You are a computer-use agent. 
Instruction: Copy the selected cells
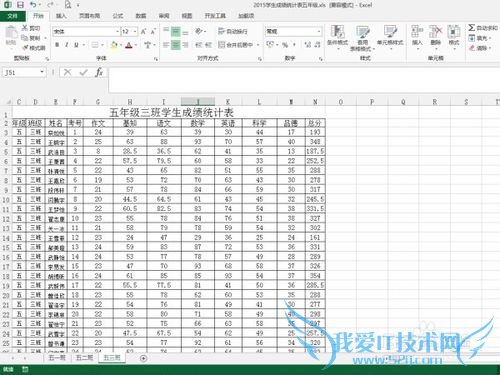(31, 38)
